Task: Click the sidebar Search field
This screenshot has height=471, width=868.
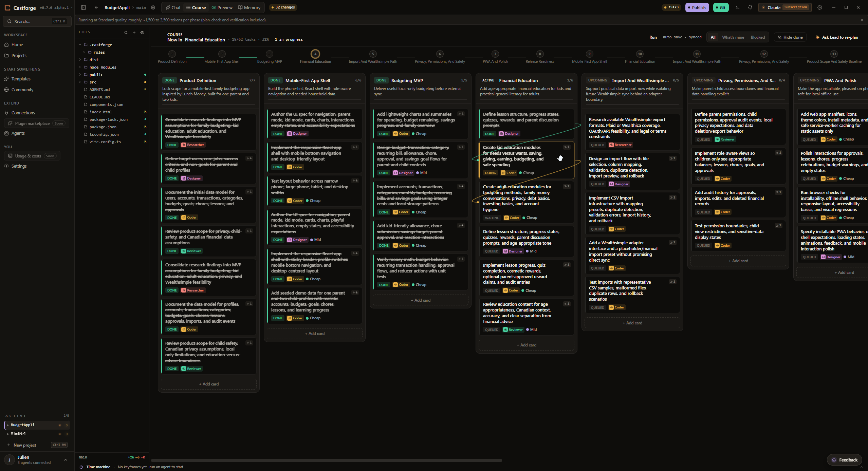Action: pyautogui.click(x=37, y=21)
